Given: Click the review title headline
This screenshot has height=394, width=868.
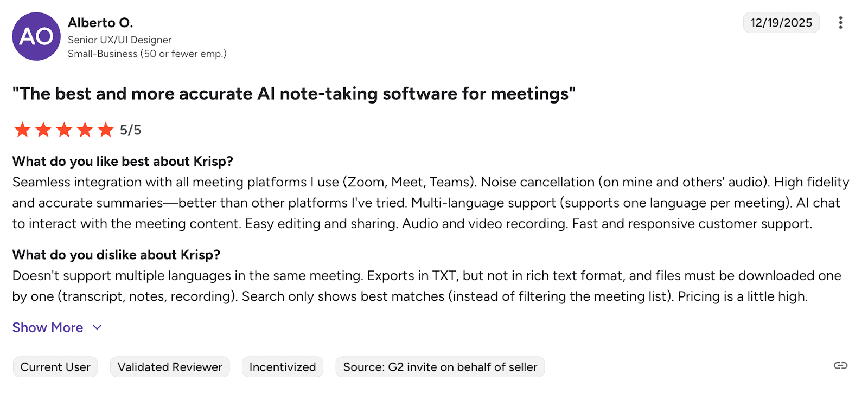Looking at the screenshot, I should (293, 94).
